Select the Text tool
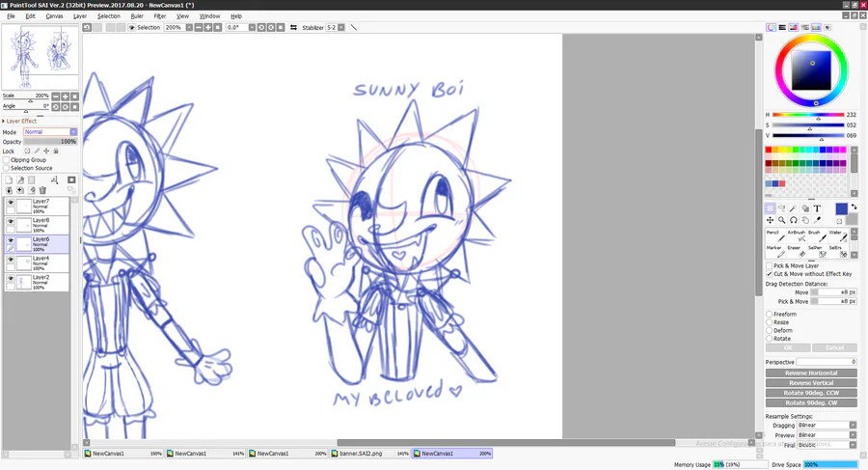 817,208
